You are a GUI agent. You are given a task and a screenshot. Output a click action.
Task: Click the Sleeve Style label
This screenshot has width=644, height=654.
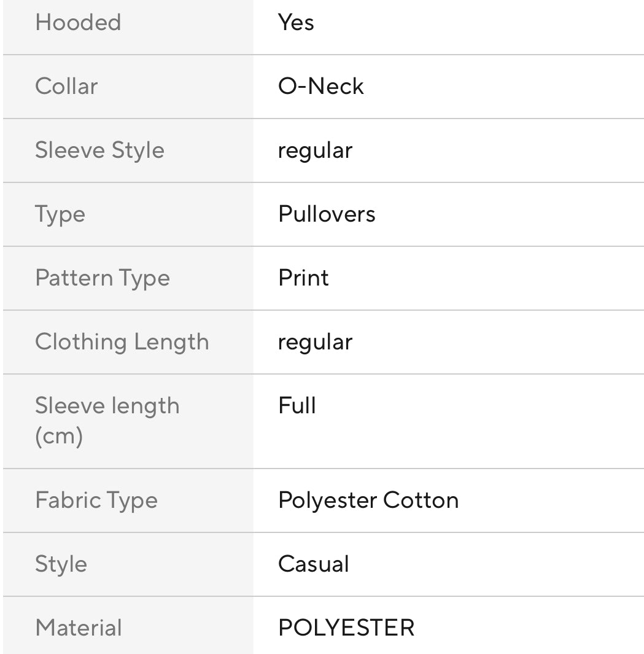[x=99, y=150]
